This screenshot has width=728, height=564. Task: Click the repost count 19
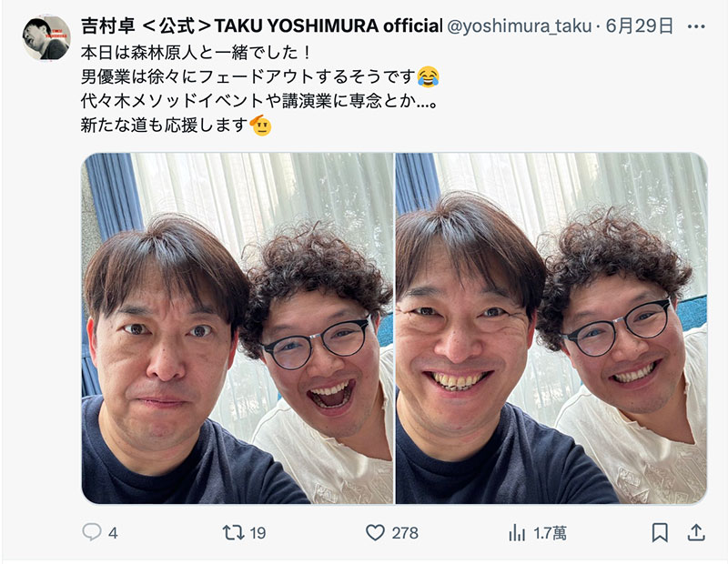258,533
